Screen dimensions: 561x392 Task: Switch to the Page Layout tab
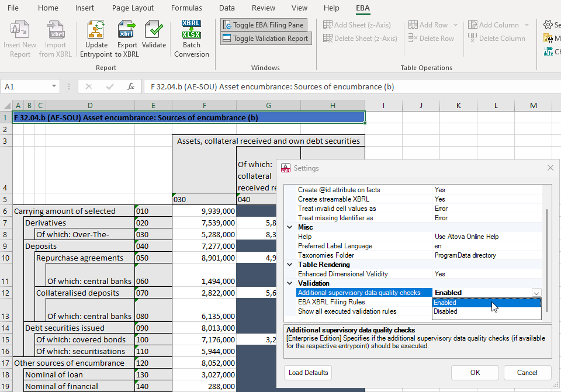[x=133, y=8]
